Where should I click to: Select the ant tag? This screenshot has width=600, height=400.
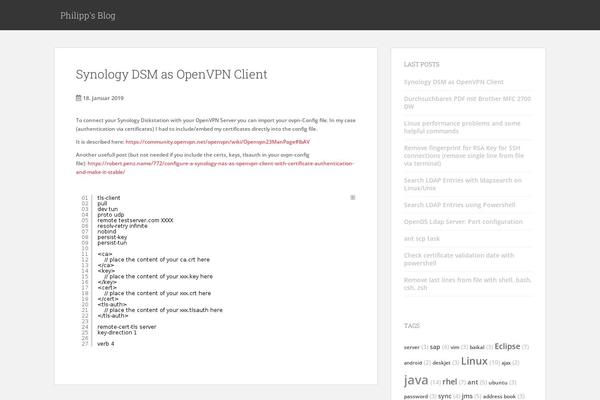point(473,382)
